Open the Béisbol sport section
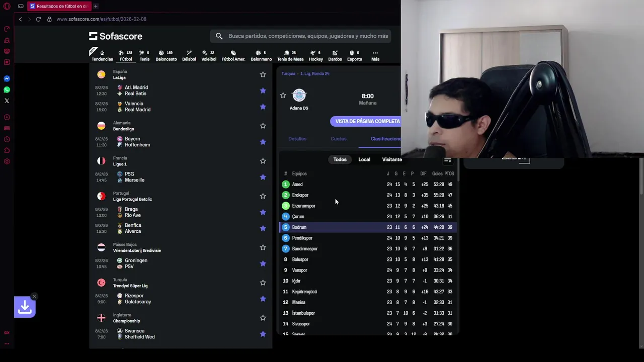The image size is (644, 362). (189, 56)
